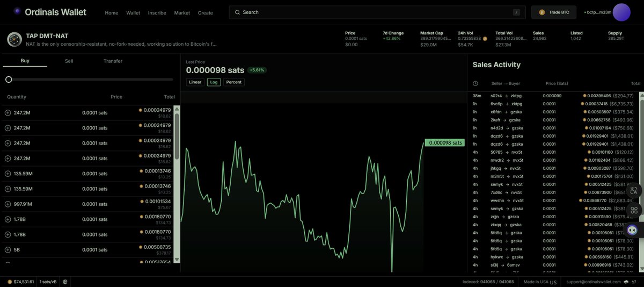
Task: Click the Supply 385.29T stat
Action: pos(616,36)
